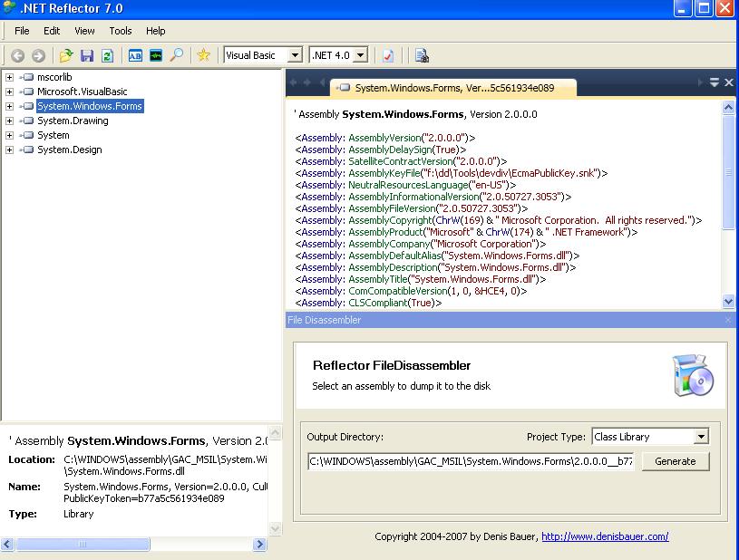Screen dimensions: 739x560
Task: Click the code pane vertical scrollbar thumb
Action: (728, 172)
